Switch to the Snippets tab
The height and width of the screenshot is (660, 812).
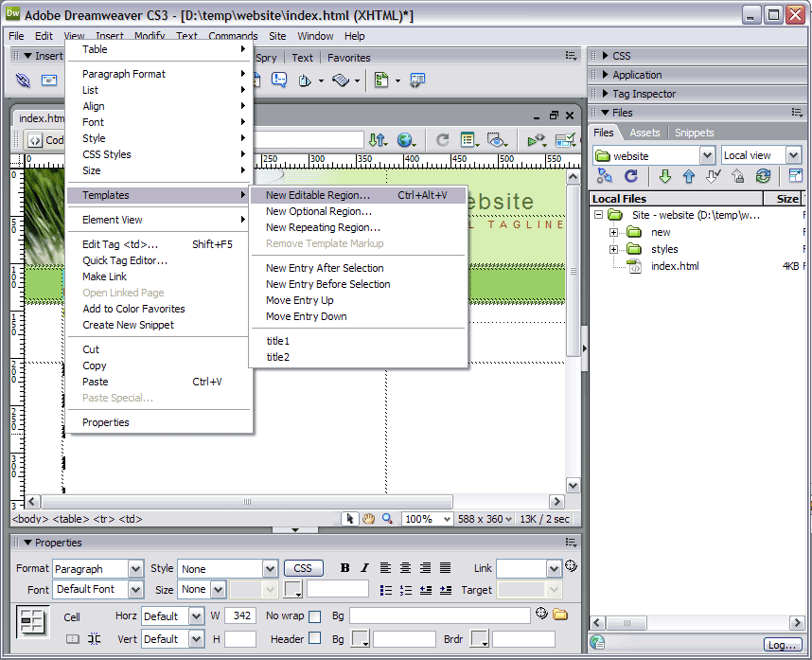(x=695, y=133)
